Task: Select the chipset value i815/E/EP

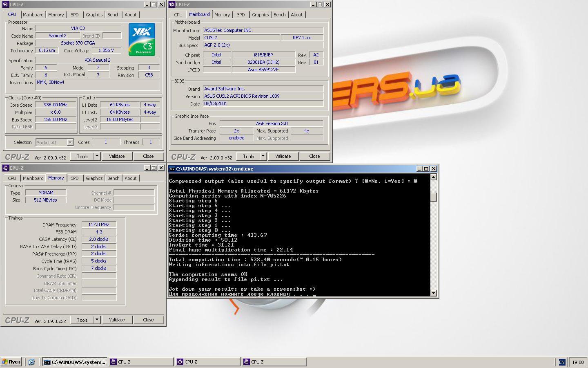Action: coord(263,55)
